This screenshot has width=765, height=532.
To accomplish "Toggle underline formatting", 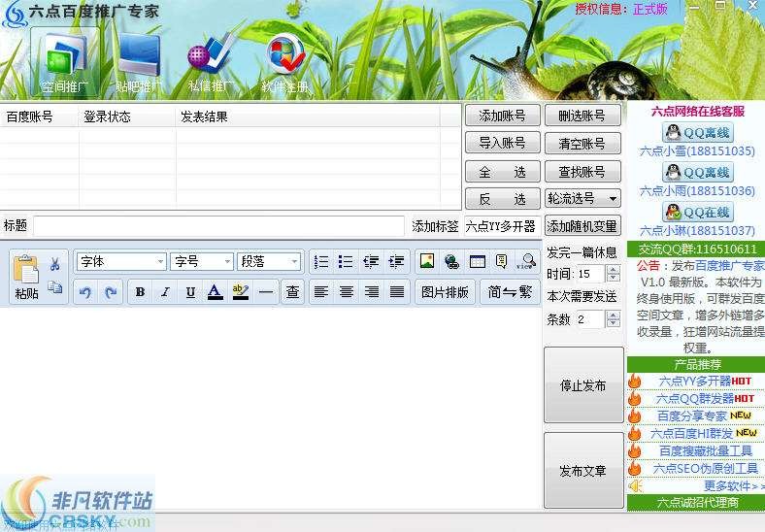I will point(190,292).
